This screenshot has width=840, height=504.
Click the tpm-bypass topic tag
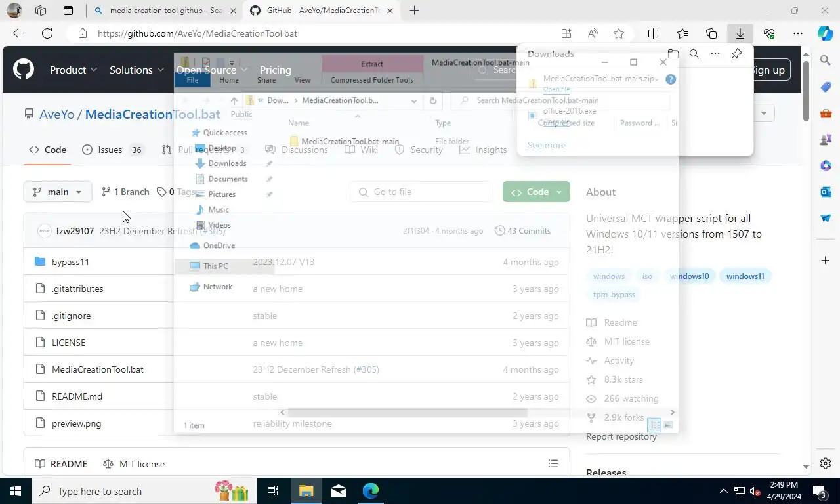coord(614,295)
